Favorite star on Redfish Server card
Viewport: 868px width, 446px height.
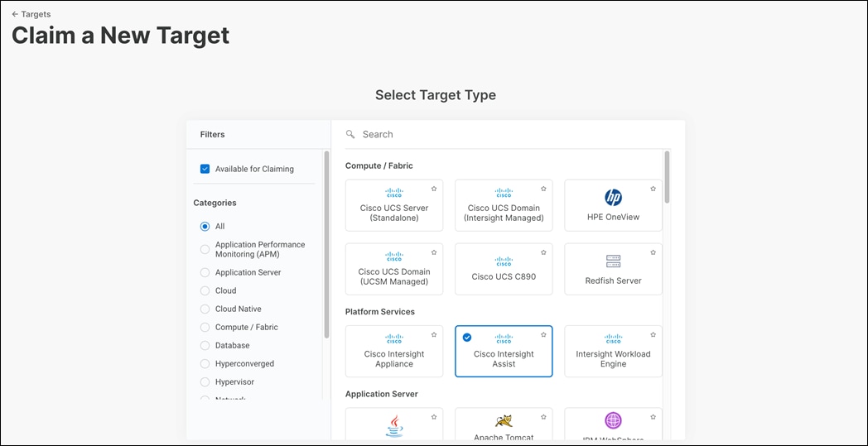tap(653, 252)
